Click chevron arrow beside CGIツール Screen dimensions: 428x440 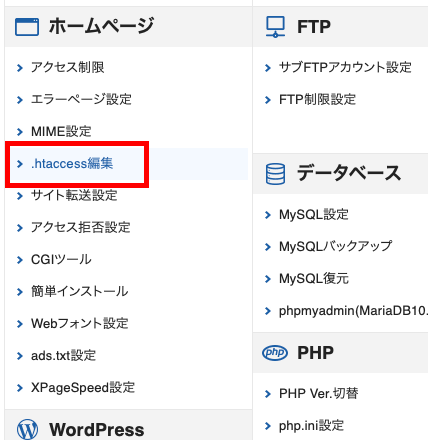point(20,260)
